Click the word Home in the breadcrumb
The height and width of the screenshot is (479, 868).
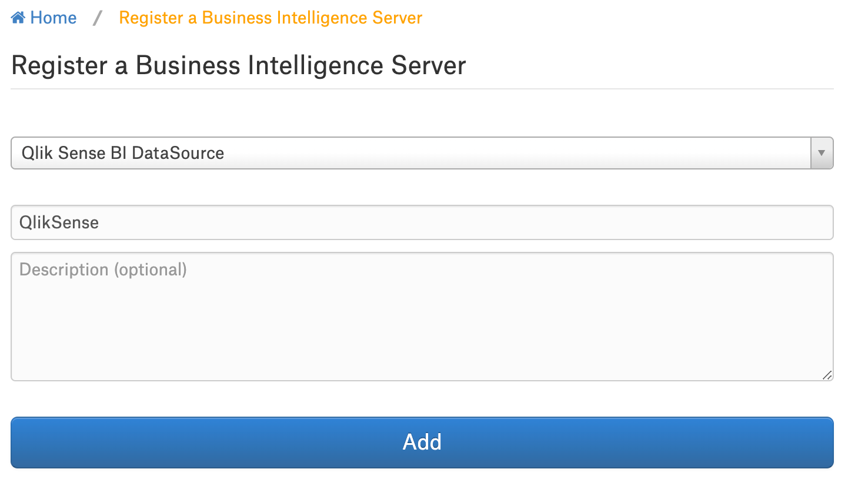pos(54,18)
